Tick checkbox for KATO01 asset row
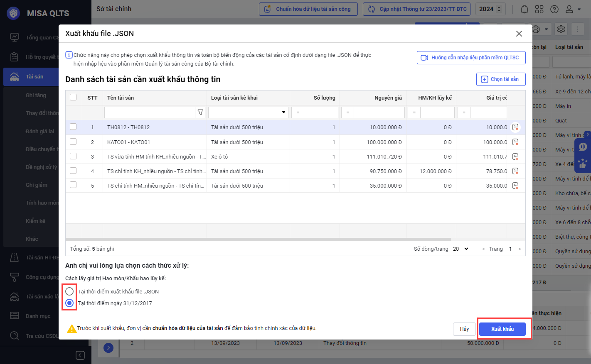This screenshot has width=591, height=364. (73, 142)
